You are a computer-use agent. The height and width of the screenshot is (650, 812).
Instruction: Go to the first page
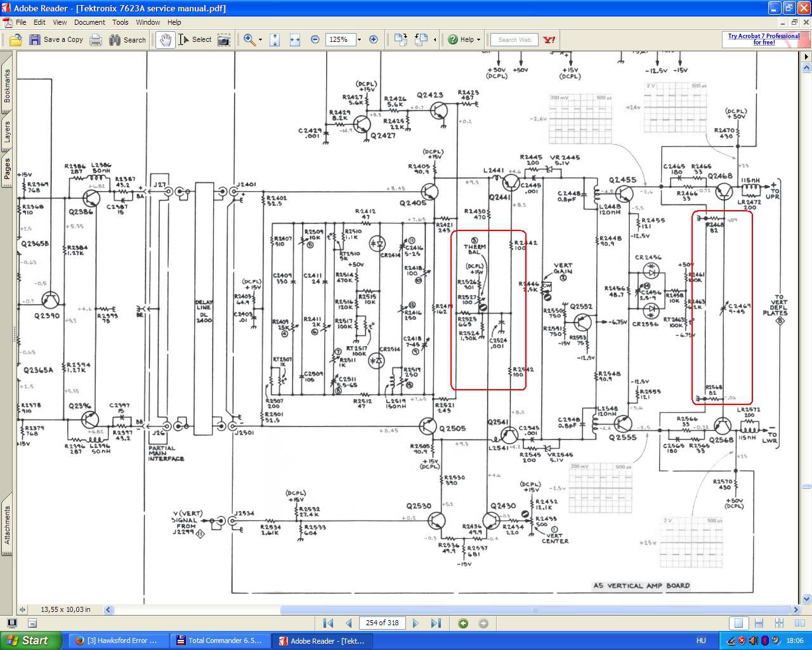coord(329,623)
